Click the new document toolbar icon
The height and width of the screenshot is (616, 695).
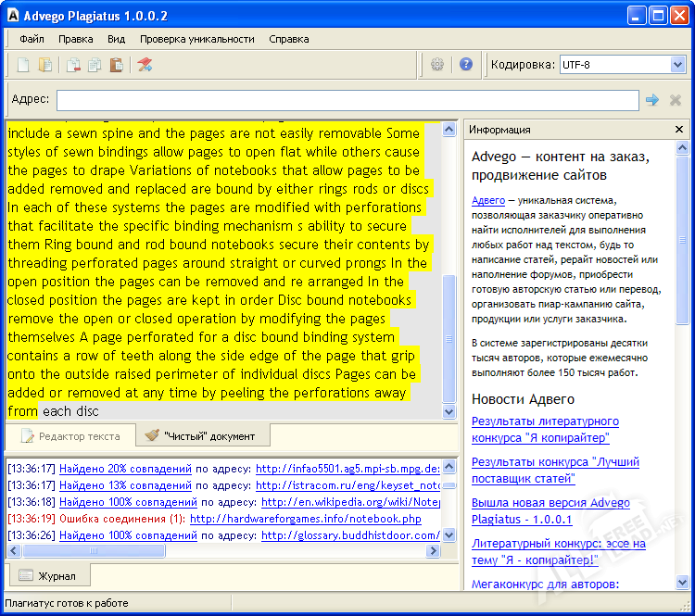pos(23,65)
